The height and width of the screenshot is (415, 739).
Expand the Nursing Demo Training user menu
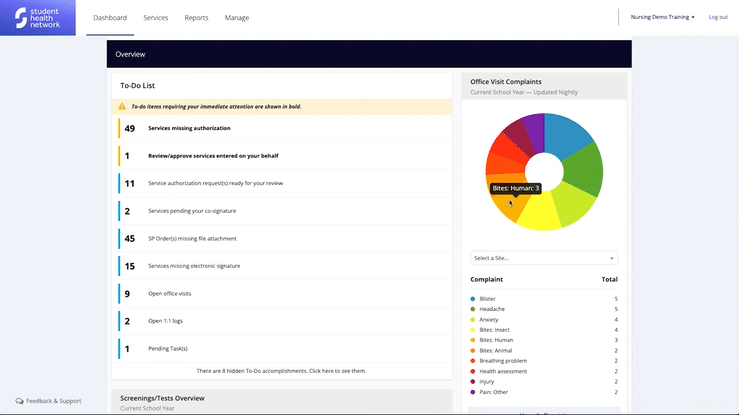[662, 17]
